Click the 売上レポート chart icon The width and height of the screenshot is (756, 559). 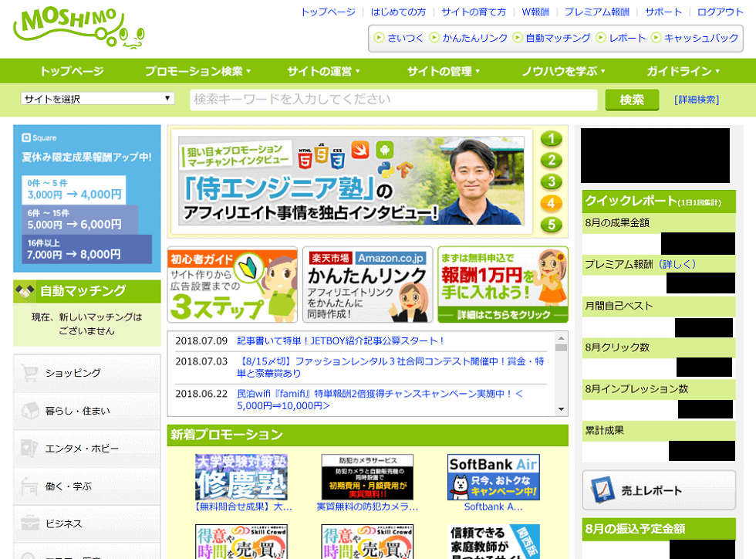click(602, 490)
